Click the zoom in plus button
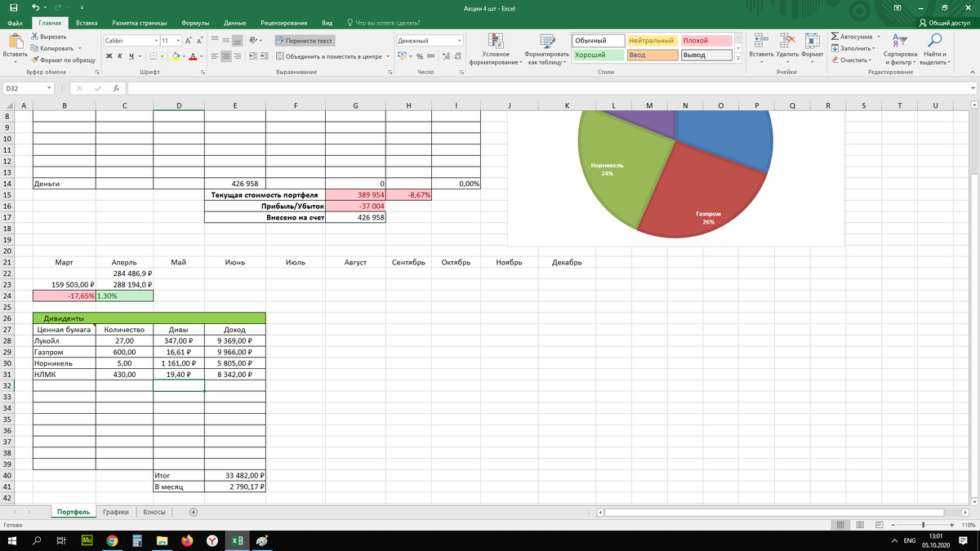This screenshot has width=980, height=551. pyautogui.click(x=953, y=524)
